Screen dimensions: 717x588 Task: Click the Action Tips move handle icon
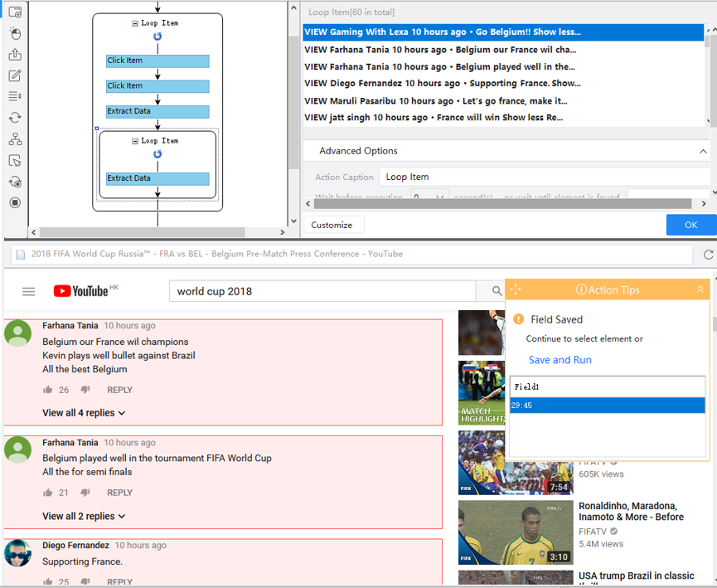(516, 289)
